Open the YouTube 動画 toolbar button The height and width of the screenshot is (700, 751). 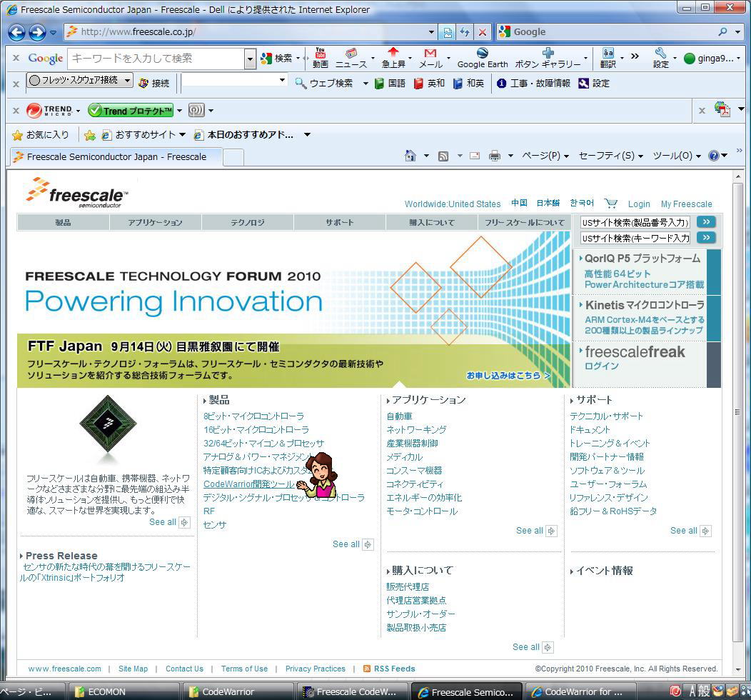(321, 58)
